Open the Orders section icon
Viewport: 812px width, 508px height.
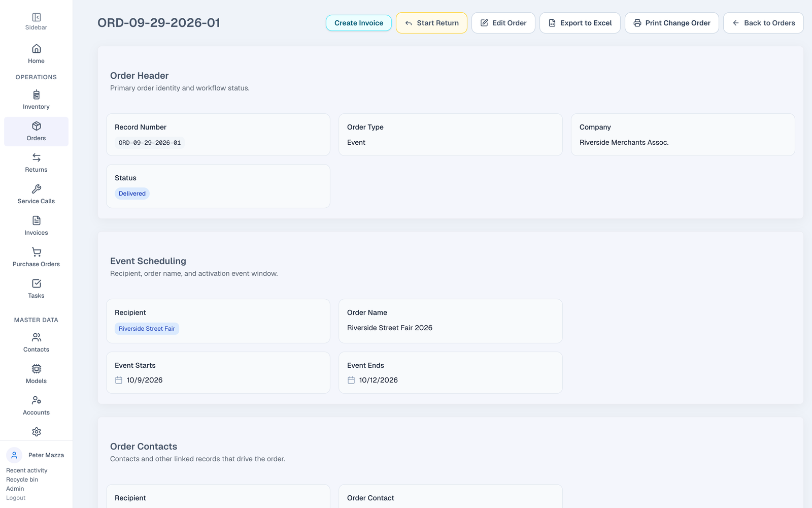36,126
